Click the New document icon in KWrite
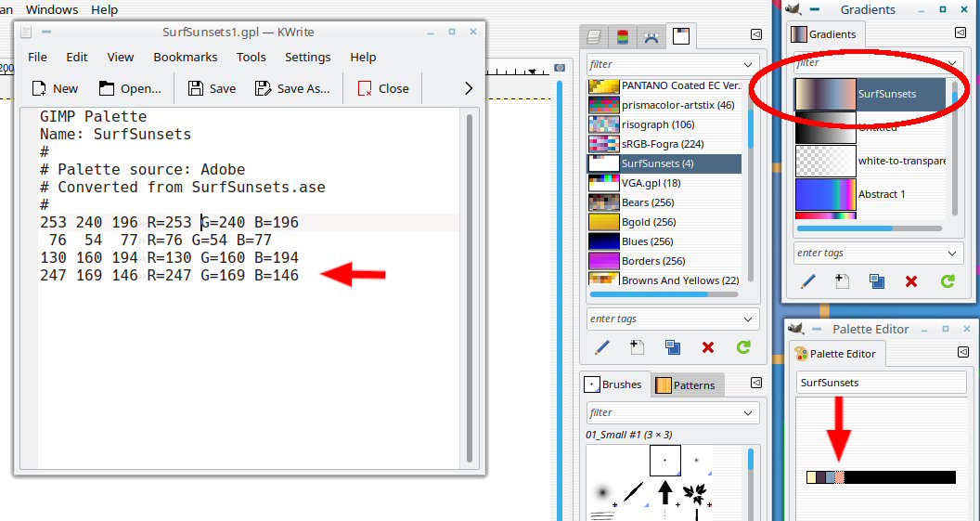The image size is (980, 521). coord(39,88)
